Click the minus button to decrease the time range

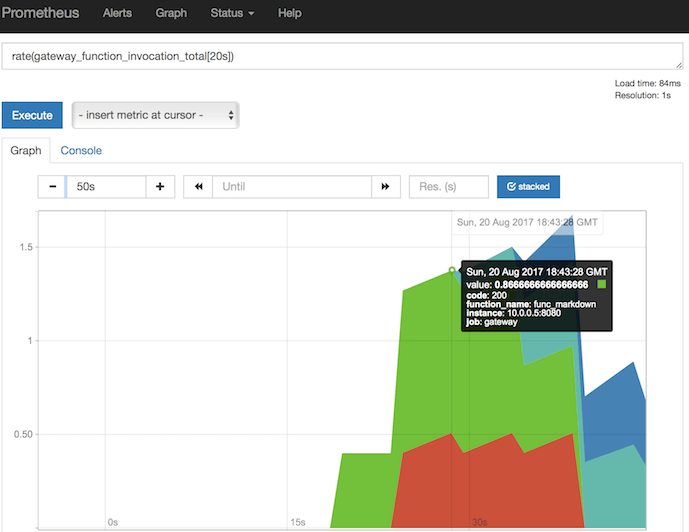pyautogui.click(x=52, y=187)
